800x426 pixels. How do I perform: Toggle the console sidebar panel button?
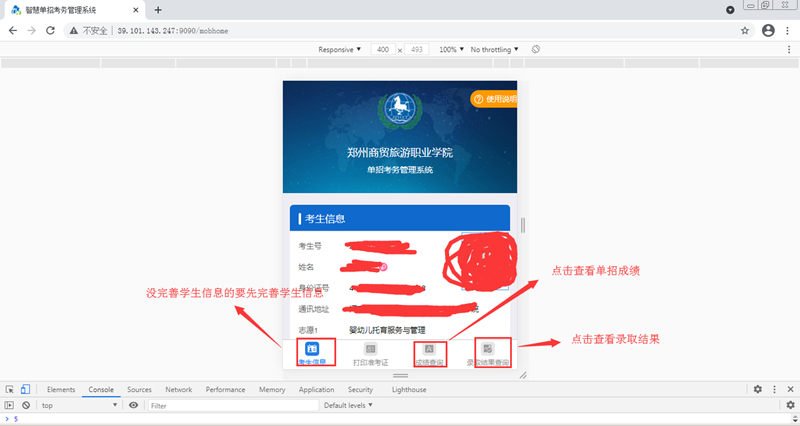pyautogui.click(x=9, y=405)
